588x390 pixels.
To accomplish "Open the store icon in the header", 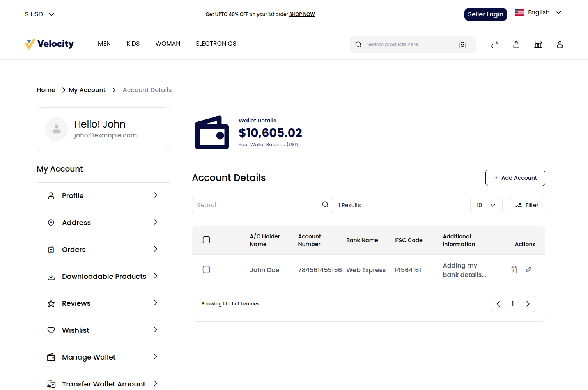I will [538, 44].
